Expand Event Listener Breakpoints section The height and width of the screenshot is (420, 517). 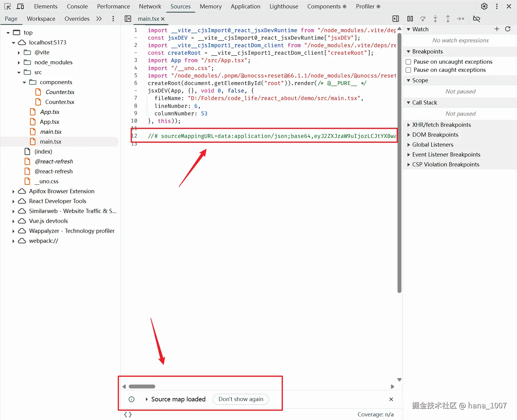pos(408,154)
